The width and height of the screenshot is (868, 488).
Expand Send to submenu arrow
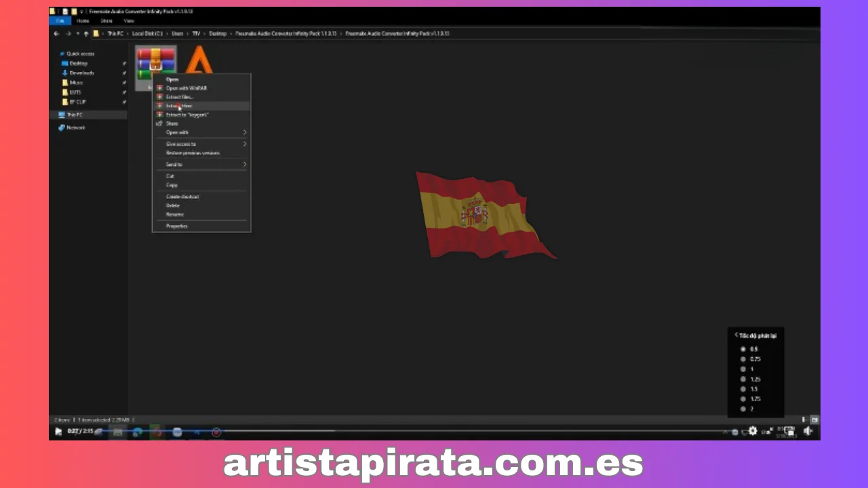[245, 164]
